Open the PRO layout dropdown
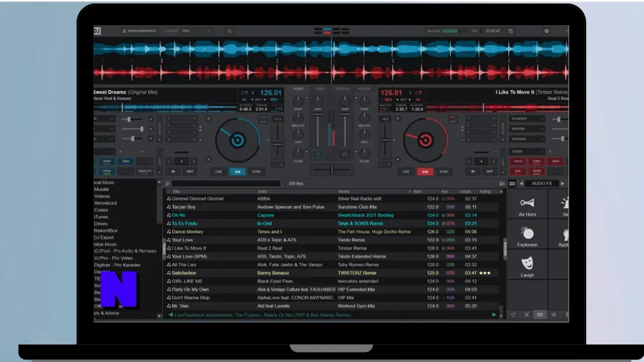This screenshot has width=644, height=362. pos(197,31)
